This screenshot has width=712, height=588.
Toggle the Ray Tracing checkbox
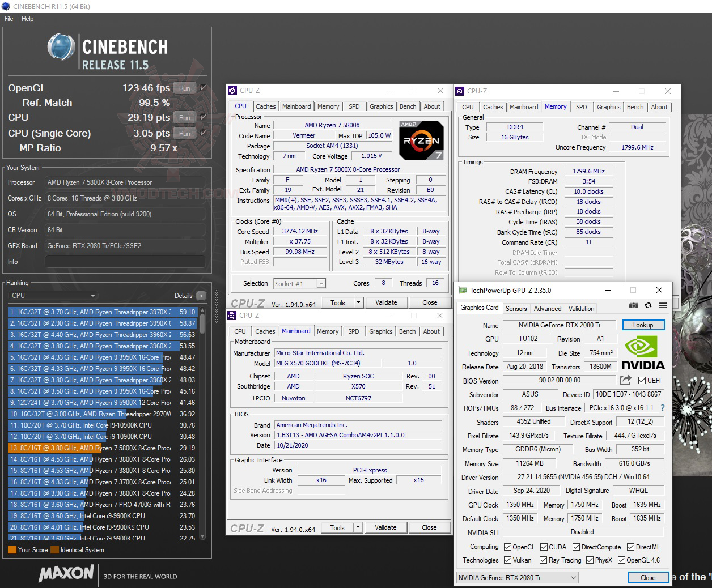pos(543,560)
